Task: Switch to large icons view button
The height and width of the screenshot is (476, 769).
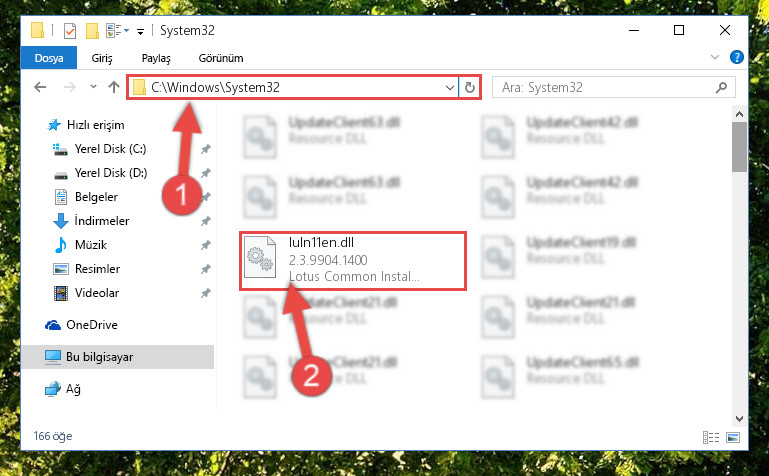Action: point(733,437)
